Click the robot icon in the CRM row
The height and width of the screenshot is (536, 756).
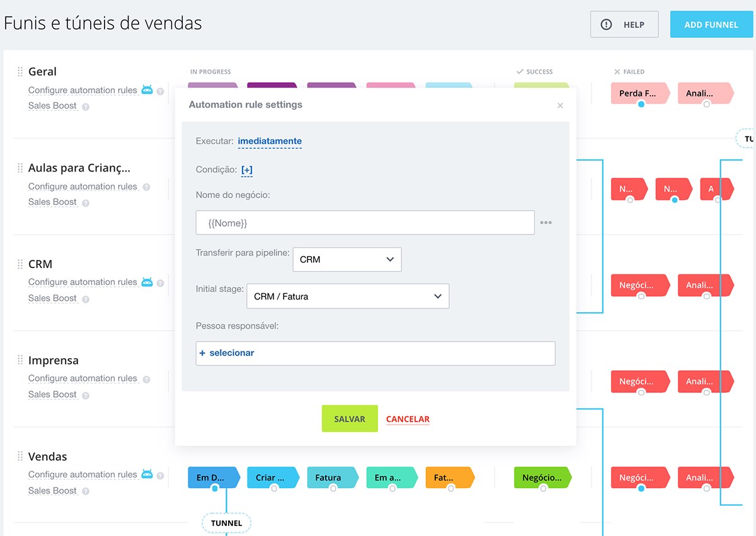(147, 282)
